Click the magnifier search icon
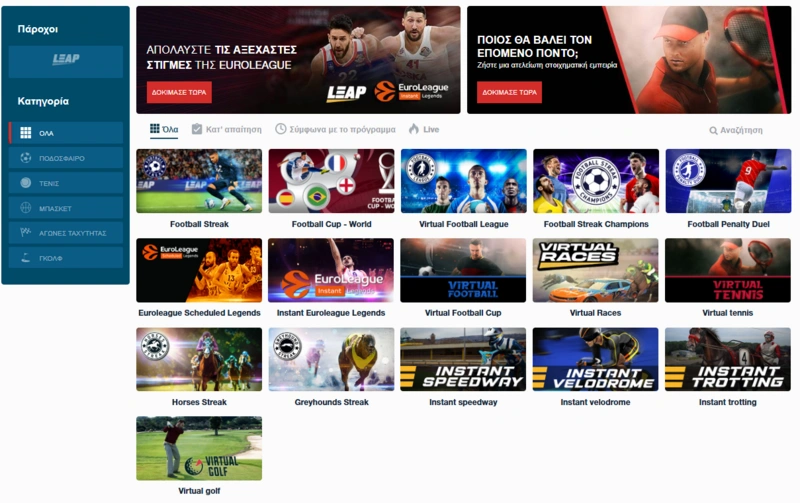 (713, 131)
